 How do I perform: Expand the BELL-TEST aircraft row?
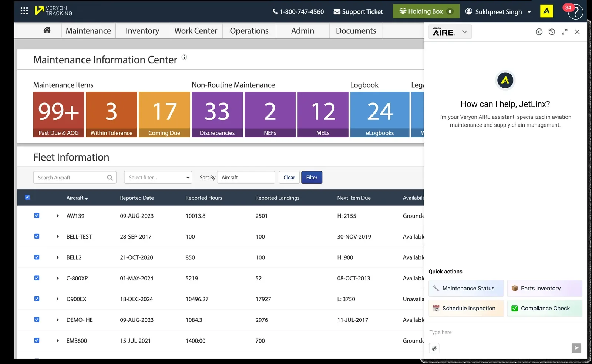point(57,236)
